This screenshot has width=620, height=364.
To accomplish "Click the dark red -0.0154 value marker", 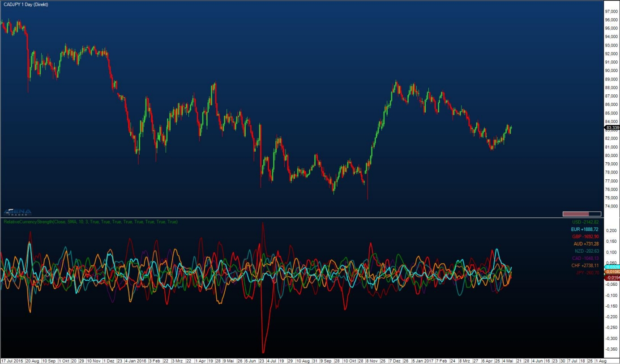I will click(x=611, y=278).
